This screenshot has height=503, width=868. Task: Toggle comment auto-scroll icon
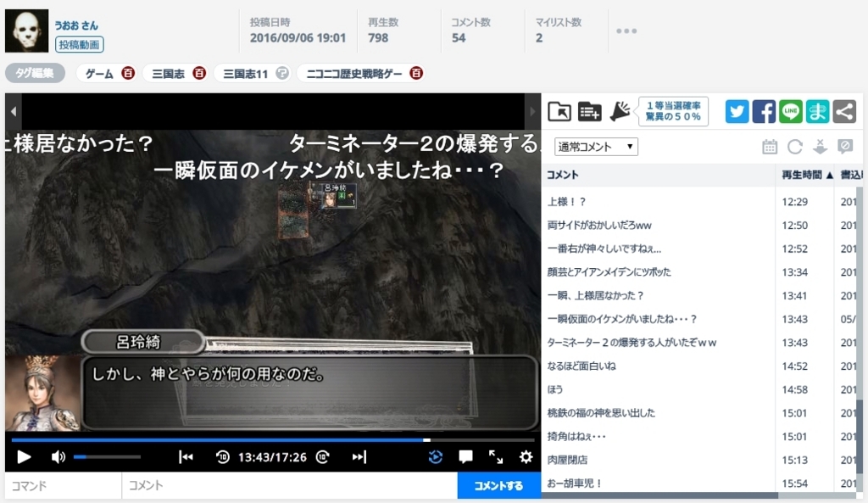click(820, 147)
